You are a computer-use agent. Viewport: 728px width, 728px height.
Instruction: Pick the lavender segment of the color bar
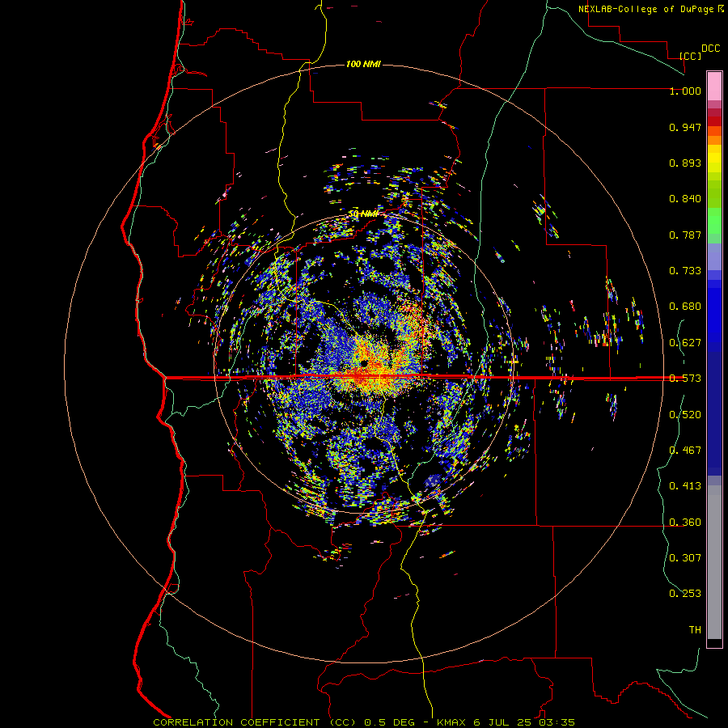714,256
